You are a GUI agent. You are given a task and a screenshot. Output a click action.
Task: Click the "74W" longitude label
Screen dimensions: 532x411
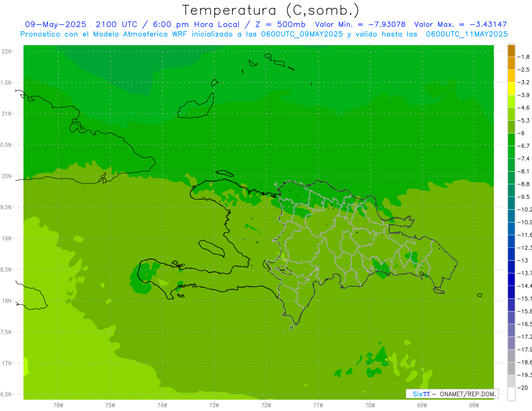click(162, 405)
